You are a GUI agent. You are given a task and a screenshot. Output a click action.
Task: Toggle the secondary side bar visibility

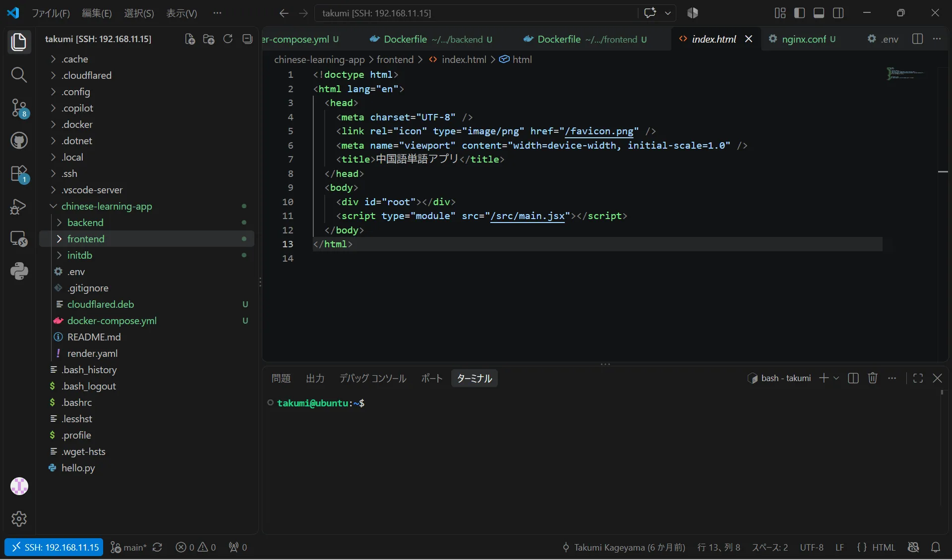[838, 13]
